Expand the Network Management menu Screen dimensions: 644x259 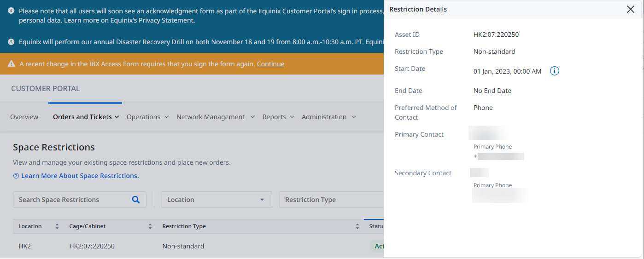216,117
